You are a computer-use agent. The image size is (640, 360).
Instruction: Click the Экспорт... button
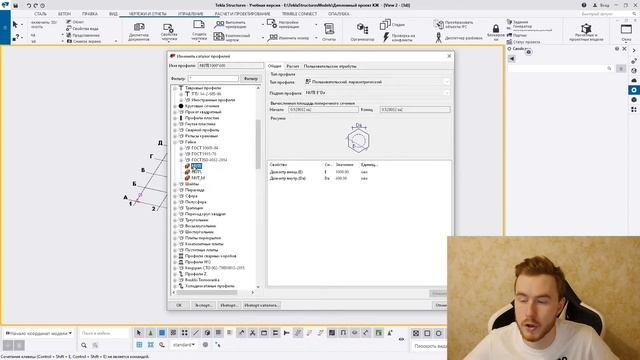(203, 305)
